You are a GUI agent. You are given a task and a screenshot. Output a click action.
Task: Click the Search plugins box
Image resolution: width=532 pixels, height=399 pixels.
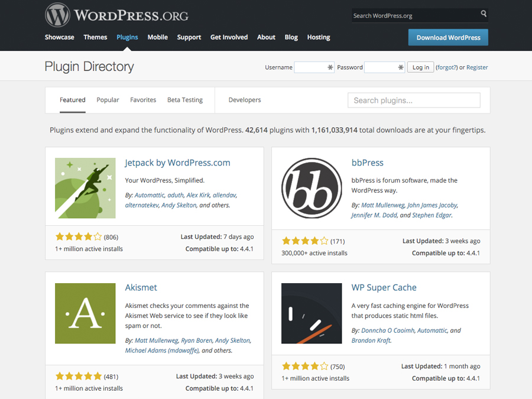point(414,100)
